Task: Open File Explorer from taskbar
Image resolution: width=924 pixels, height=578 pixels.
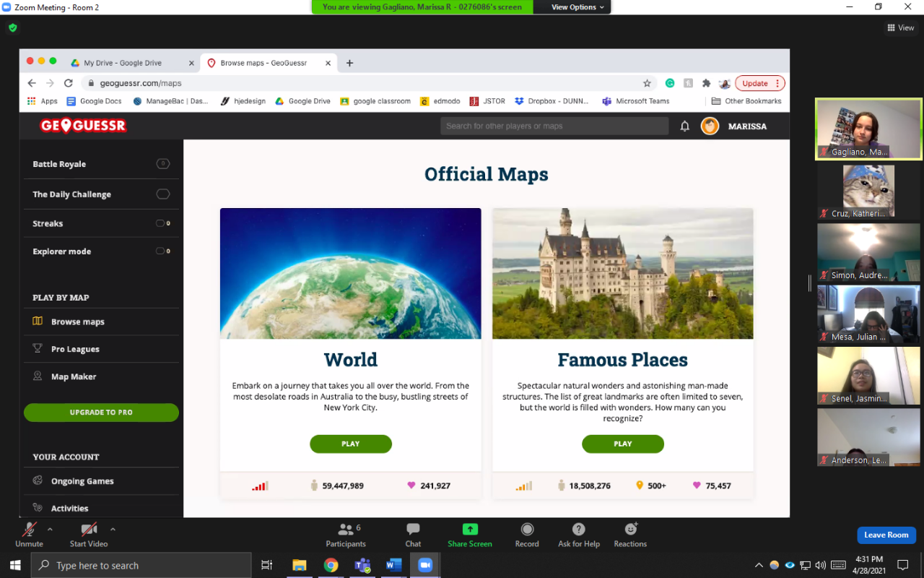Action: point(299,565)
